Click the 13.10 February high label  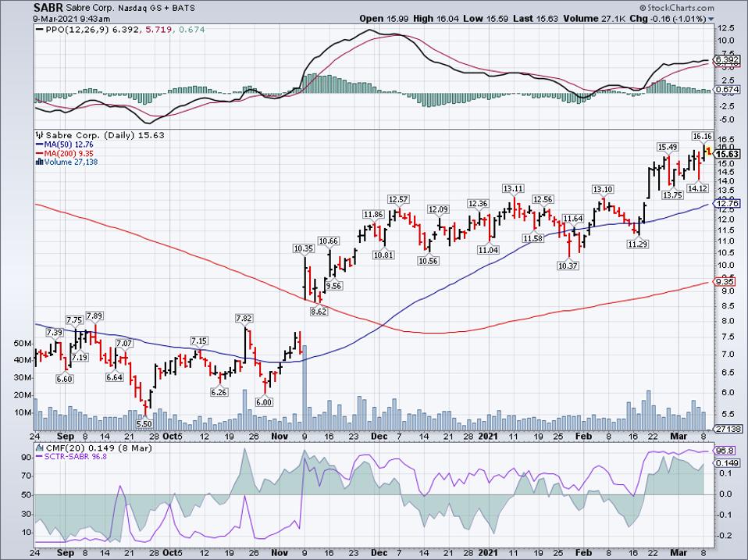point(602,189)
